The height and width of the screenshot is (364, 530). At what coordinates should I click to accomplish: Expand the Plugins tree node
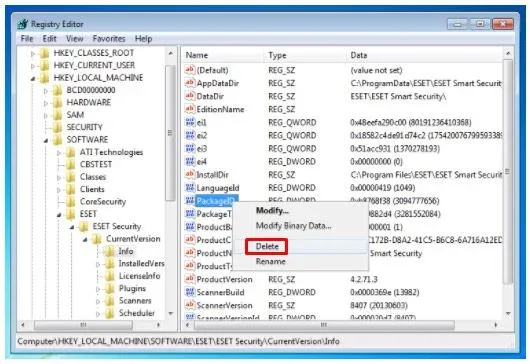98,289
